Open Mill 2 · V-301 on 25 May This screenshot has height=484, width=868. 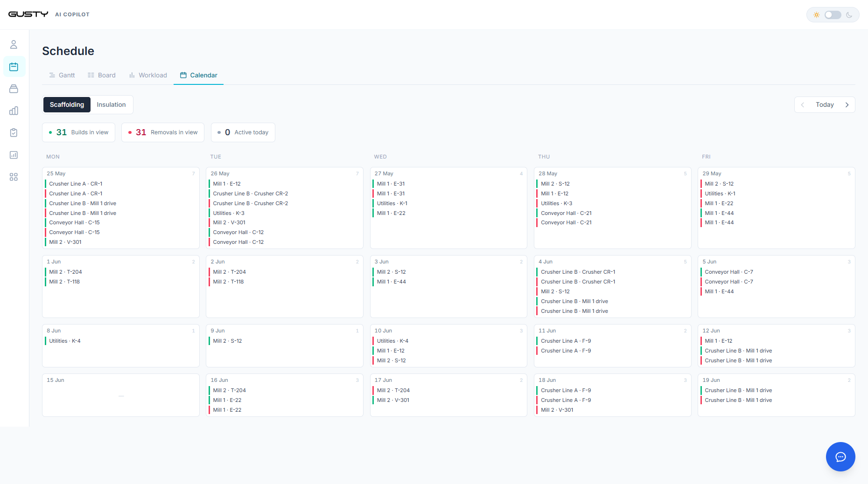coord(121,242)
